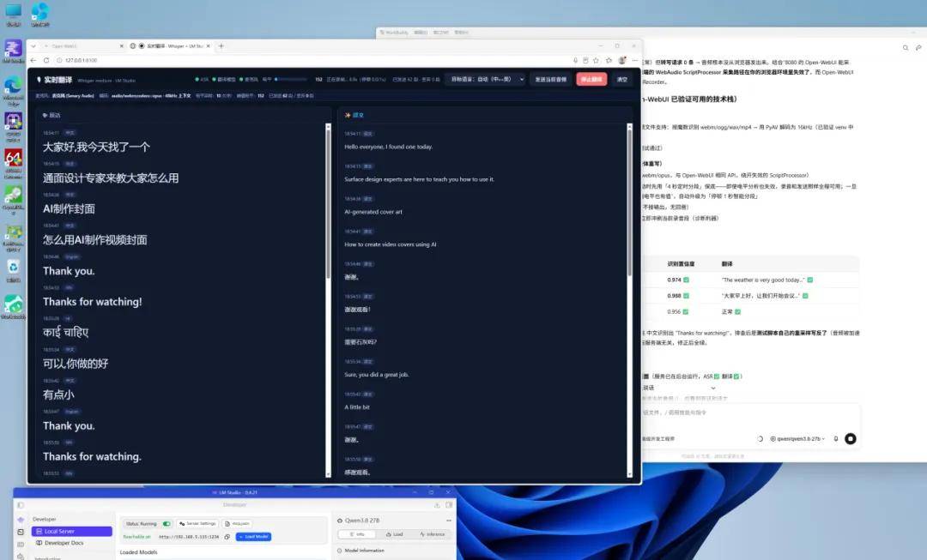Open the qwen/qwen3.6-27b model selector in WorkBuddy

coord(797,439)
